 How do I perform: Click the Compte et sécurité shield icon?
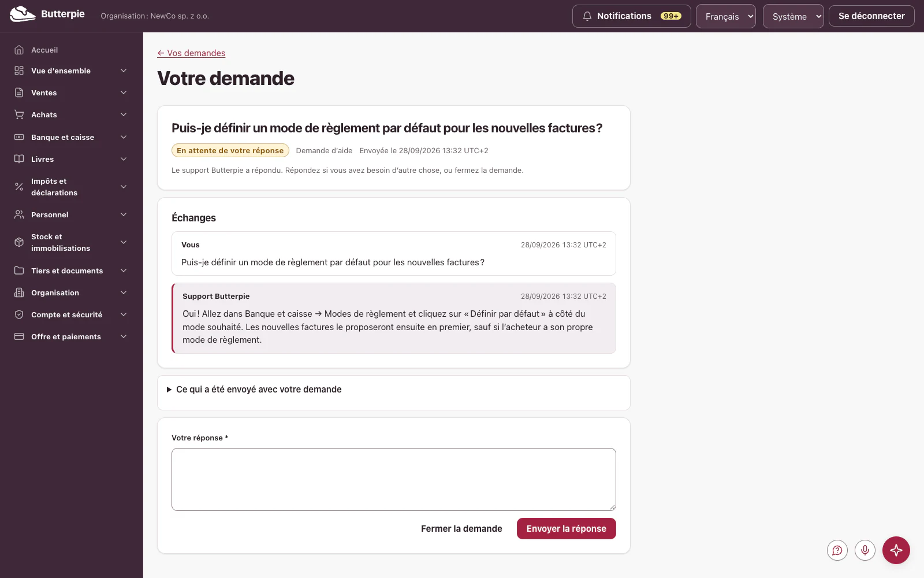click(19, 314)
